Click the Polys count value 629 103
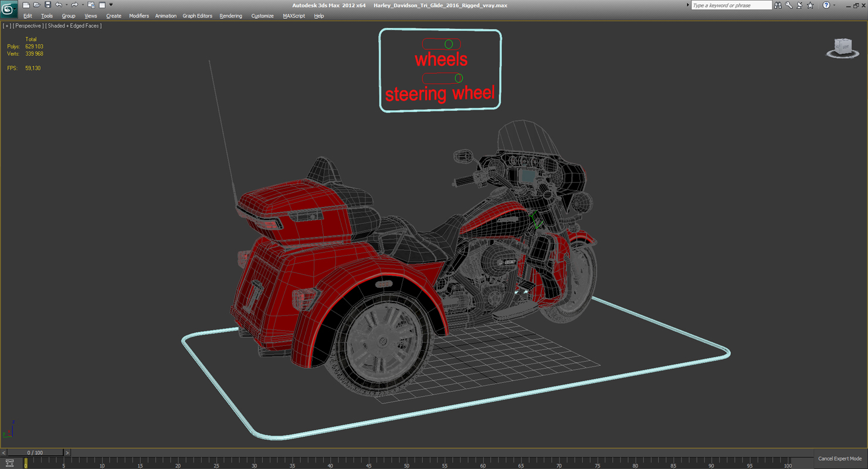Viewport: 868px width, 469px height. [34, 46]
